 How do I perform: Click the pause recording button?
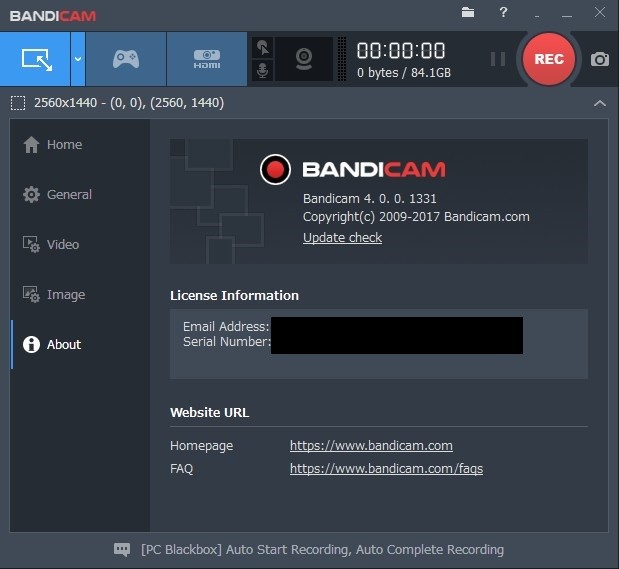coord(497,59)
